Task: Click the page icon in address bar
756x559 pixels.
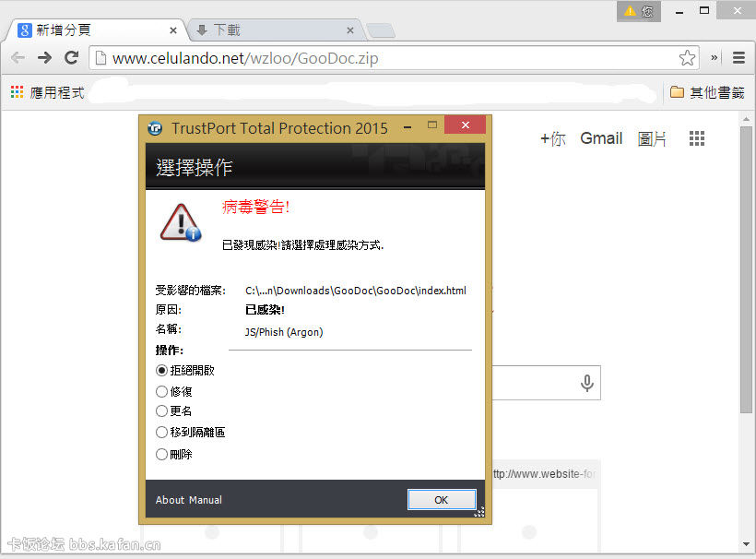Action: click(100, 58)
